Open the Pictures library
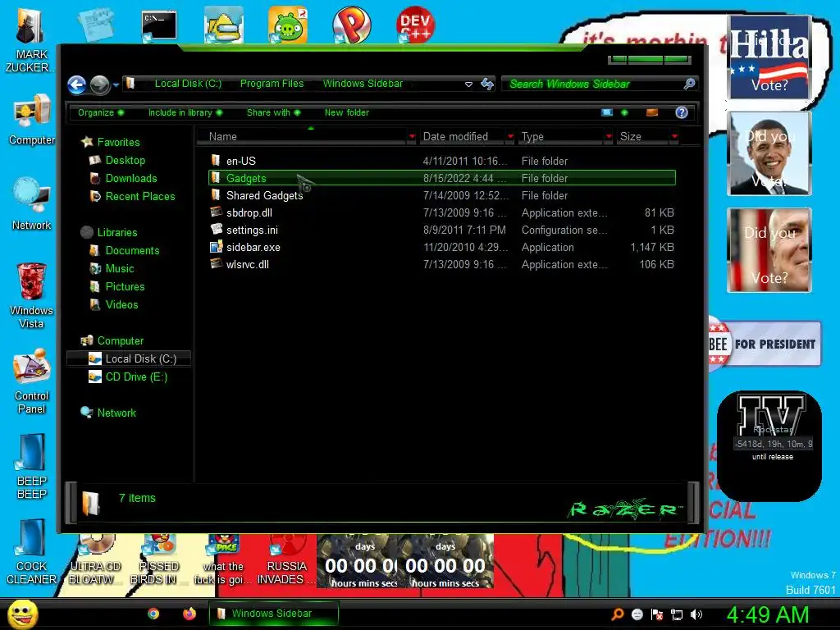The height and width of the screenshot is (630, 840). pyautogui.click(x=125, y=286)
